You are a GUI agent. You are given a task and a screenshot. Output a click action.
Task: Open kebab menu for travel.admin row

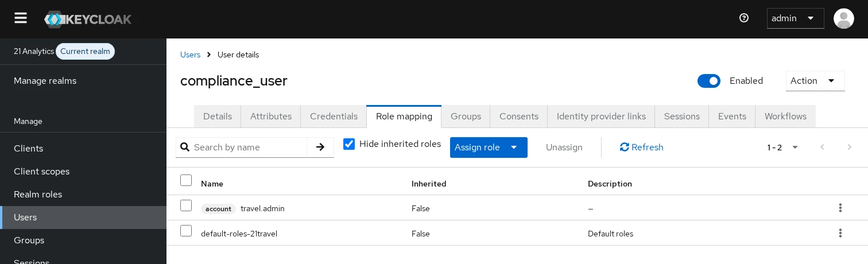(x=840, y=208)
